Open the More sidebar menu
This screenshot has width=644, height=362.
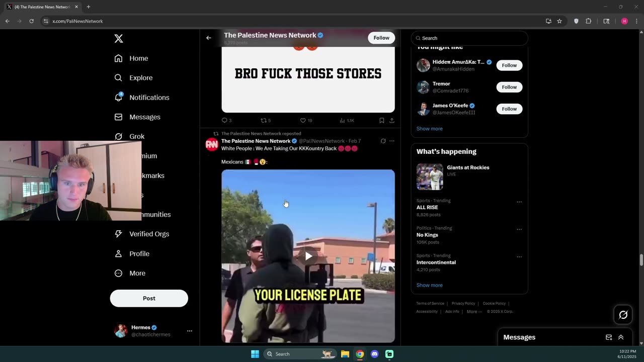[130, 274]
